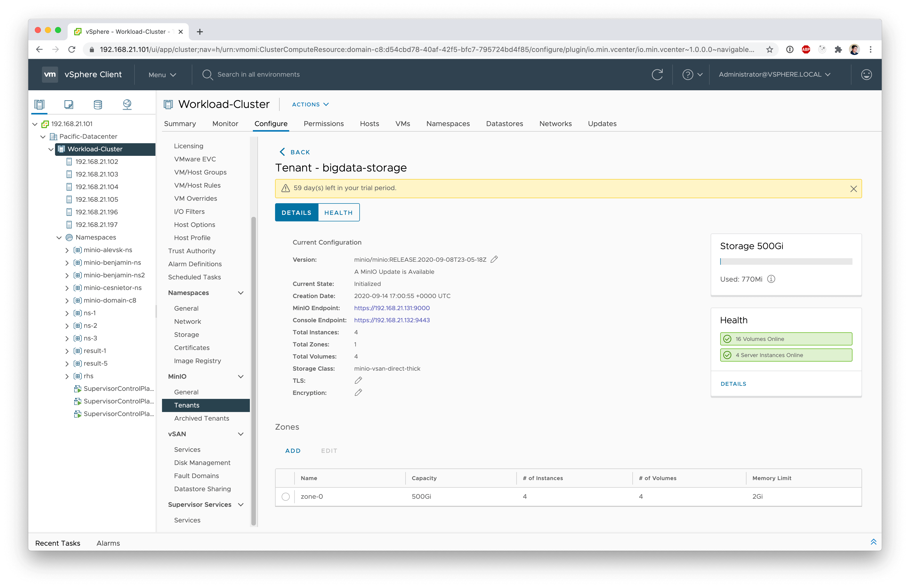Image resolution: width=910 pixels, height=588 pixels.
Task: Open the ACTIONS dropdown
Action: tap(310, 104)
